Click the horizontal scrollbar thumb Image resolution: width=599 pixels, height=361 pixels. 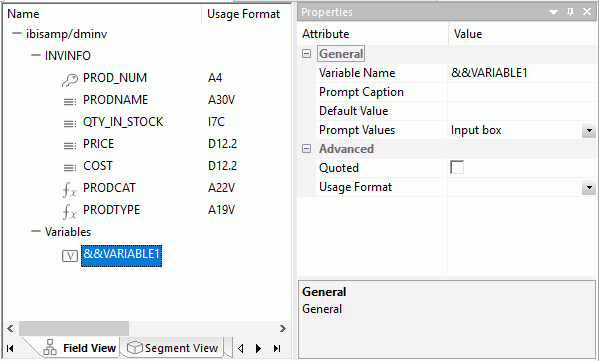pos(74,329)
